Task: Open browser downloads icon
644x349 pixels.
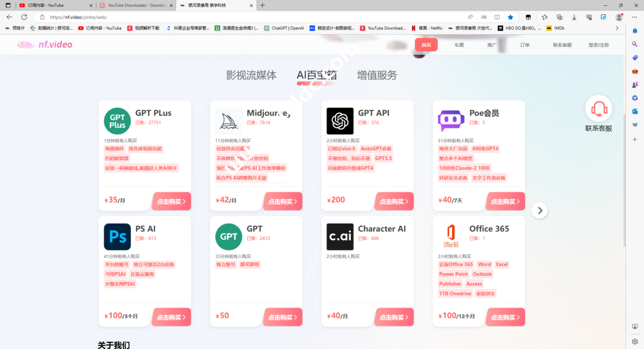Action: (574, 17)
